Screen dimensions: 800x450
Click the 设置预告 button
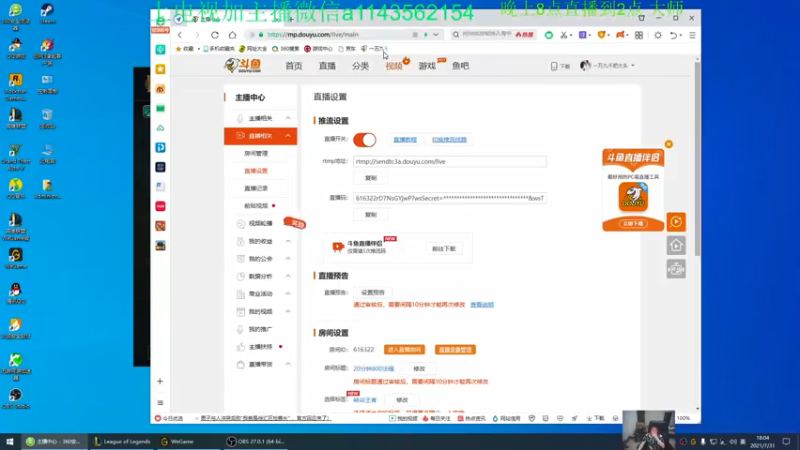(373, 293)
